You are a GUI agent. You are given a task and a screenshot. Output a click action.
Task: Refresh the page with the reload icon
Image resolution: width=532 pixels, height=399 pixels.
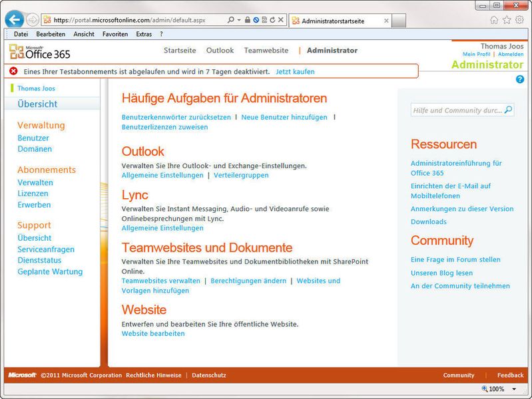(x=272, y=20)
